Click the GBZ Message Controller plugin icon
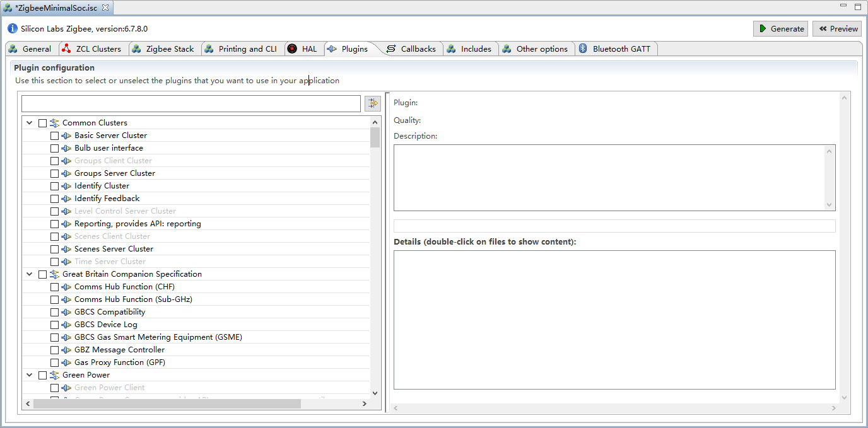The width and height of the screenshot is (868, 428). pyautogui.click(x=66, y=350)
